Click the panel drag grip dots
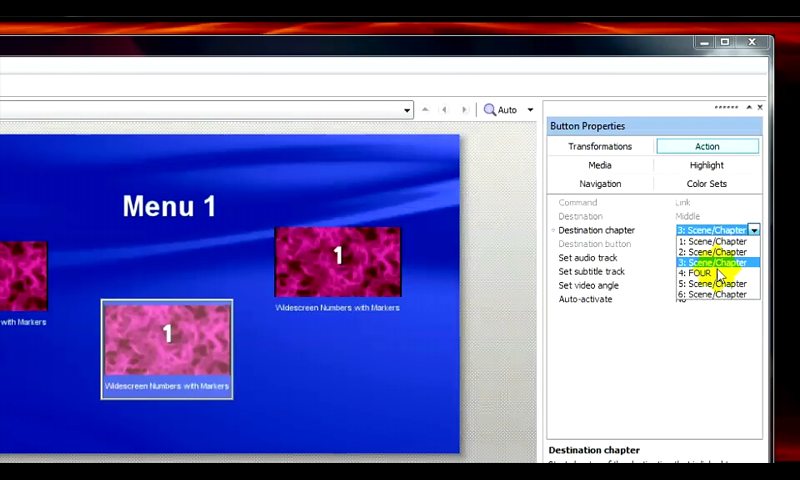 pos(726,107)
